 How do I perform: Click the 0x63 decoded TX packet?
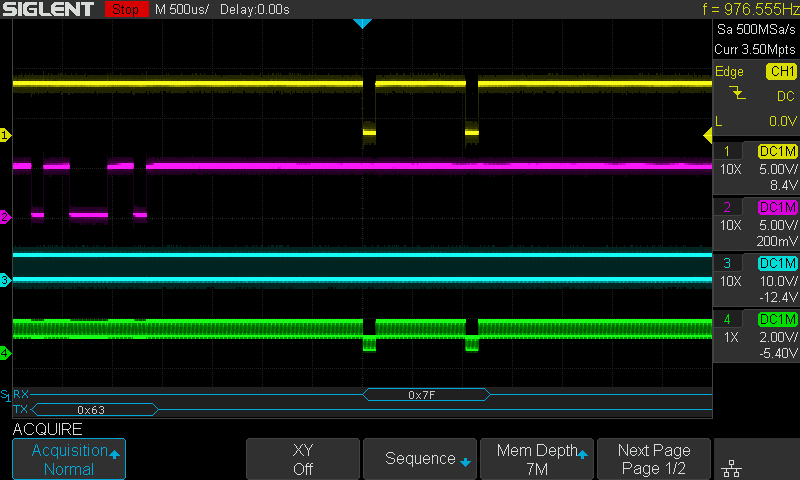(92, 409)
